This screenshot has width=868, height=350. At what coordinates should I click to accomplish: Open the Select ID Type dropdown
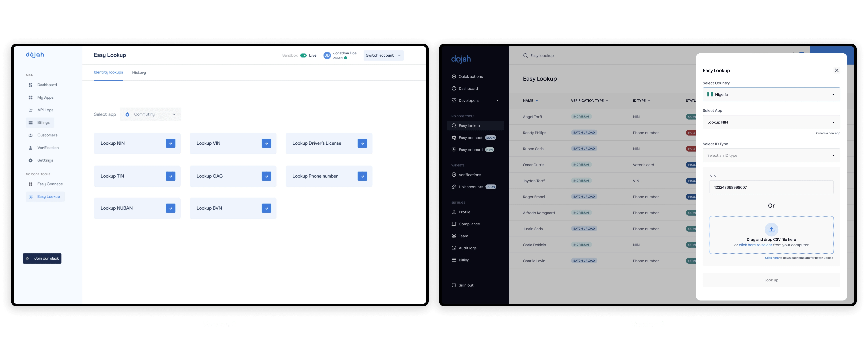[771, 155]
